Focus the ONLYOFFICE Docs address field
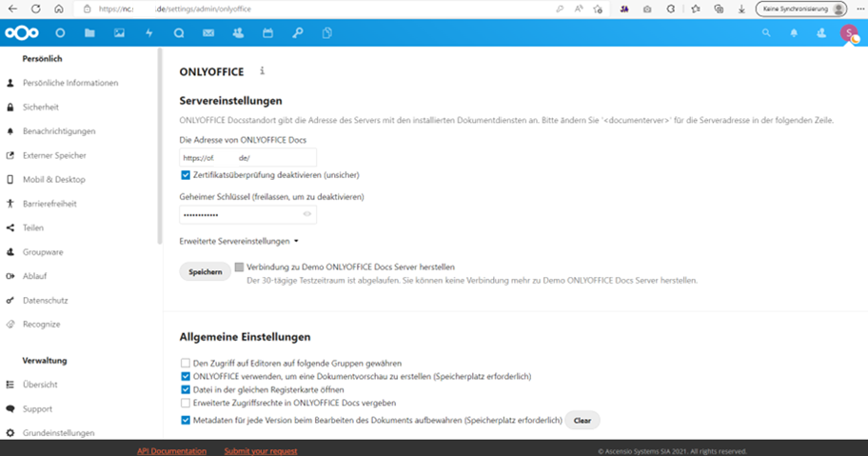Screen dimensions: 868x456 [x=247, y=158]
